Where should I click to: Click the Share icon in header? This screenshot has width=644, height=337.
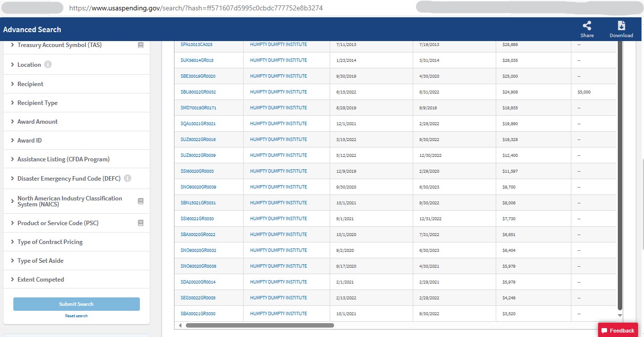click(587, 26)
